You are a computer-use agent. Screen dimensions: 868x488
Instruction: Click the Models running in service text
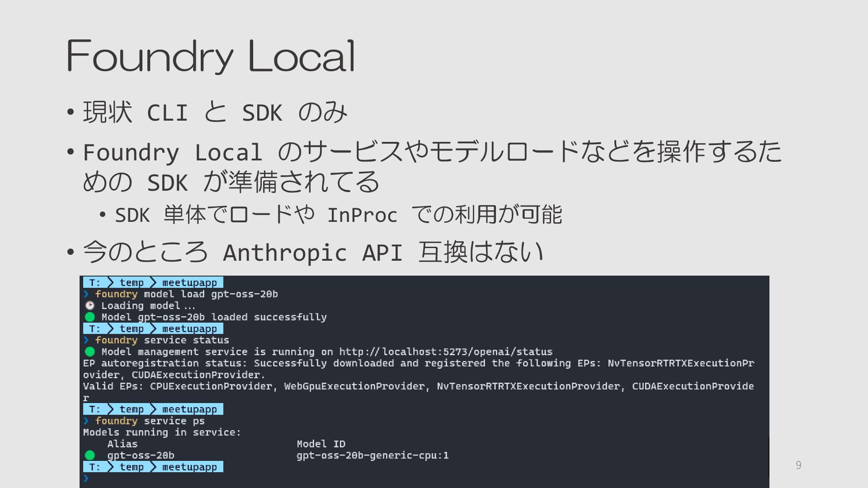[x=162, y=432]
